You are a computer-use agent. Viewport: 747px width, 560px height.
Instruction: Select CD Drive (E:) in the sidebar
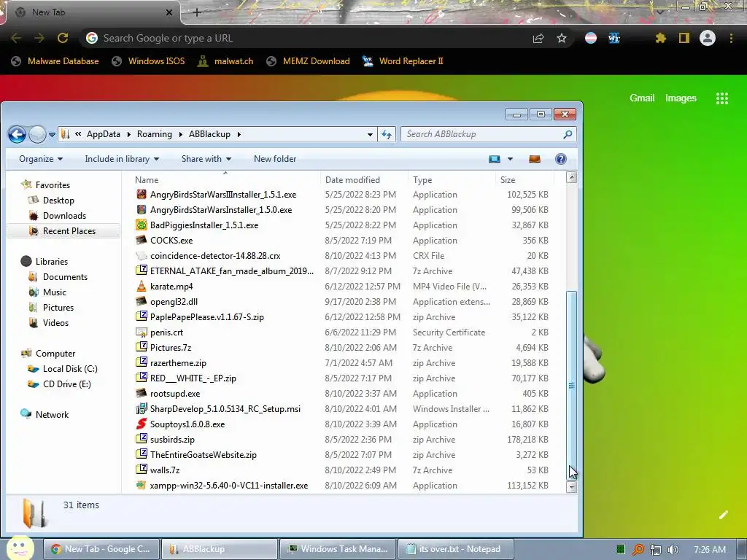click(x=66, y=384)
